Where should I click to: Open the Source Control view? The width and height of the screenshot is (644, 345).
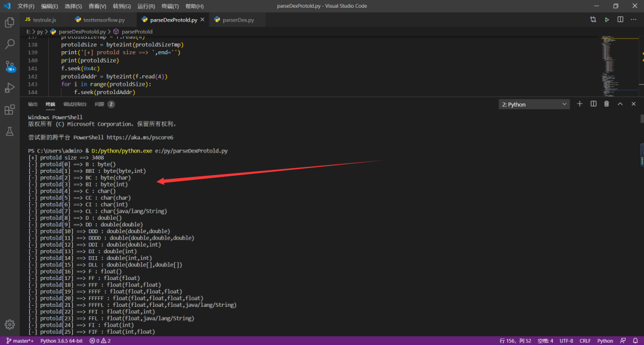[x=10, y=66]
